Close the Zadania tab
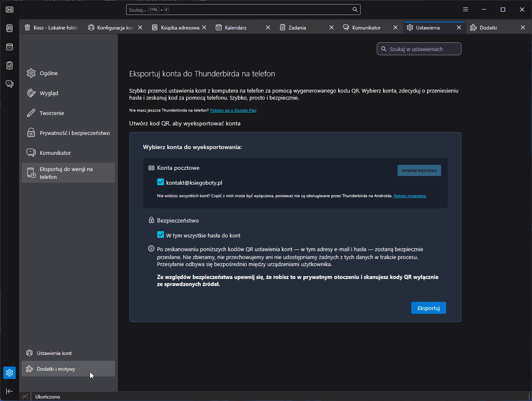The width and height of the screenshot is (532, 401). pos(332,27)
